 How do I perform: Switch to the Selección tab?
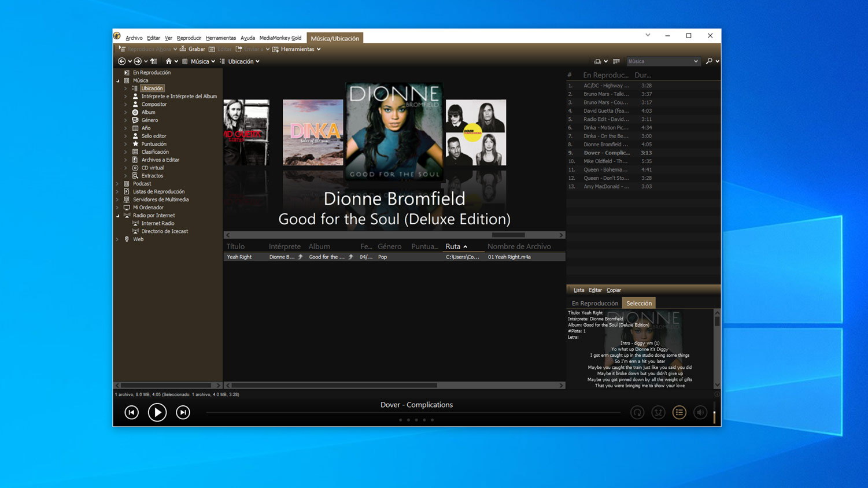(639, 303)
